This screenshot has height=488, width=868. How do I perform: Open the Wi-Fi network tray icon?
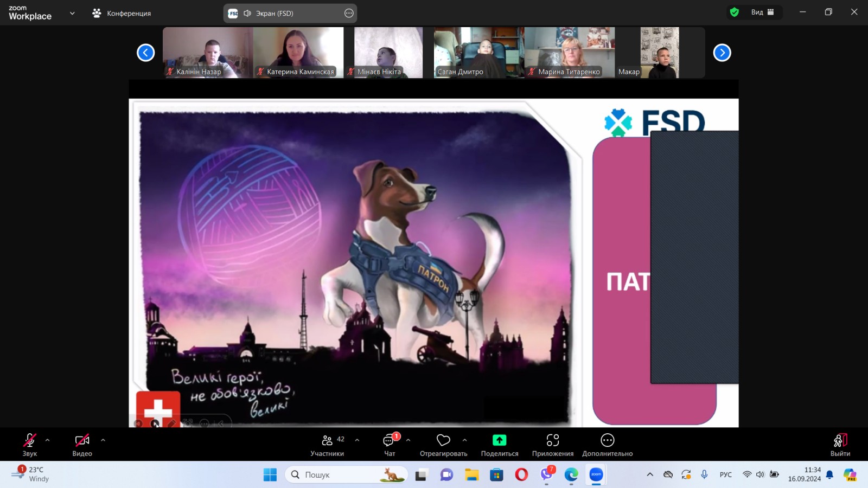(747, 474)
